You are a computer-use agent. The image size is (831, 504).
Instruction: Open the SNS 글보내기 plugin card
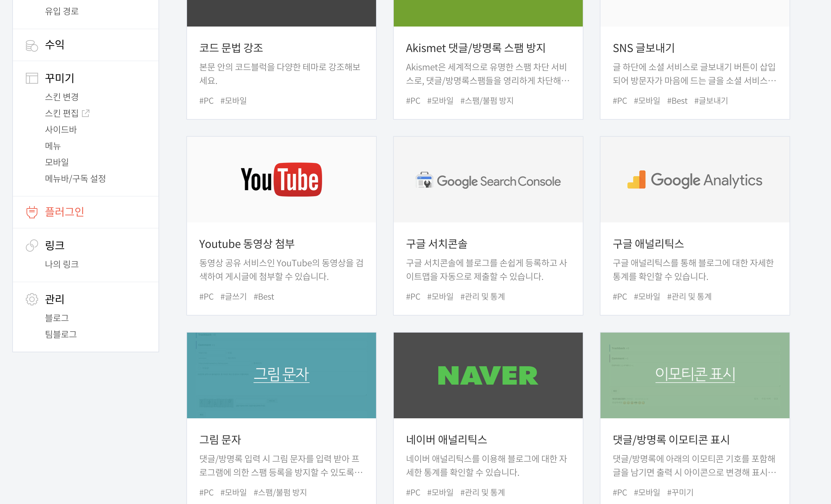point(643,48)
